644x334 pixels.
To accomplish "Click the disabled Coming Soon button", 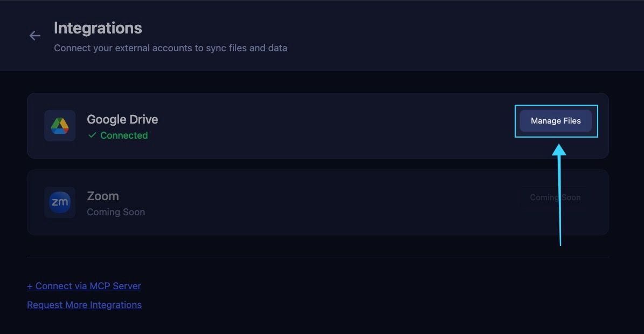I will [555, 197].
